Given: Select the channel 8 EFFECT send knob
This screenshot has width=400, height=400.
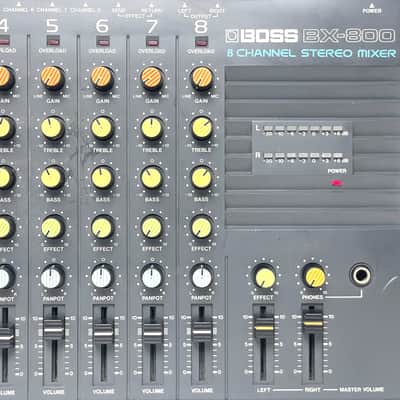Looking at the screenshot, I should (202, 227).
